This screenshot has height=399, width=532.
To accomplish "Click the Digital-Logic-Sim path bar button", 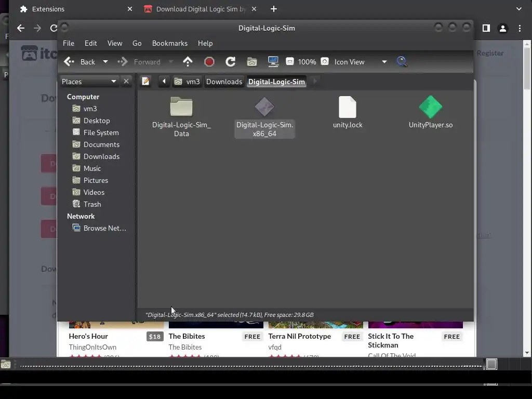I will (x=276, y=82).
